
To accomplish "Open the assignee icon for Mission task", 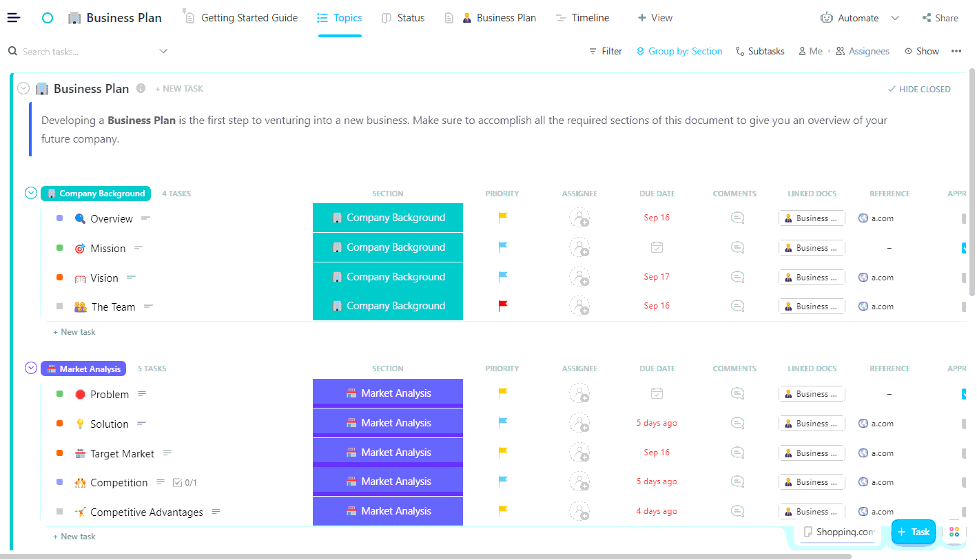I will [x=579, y=247].
